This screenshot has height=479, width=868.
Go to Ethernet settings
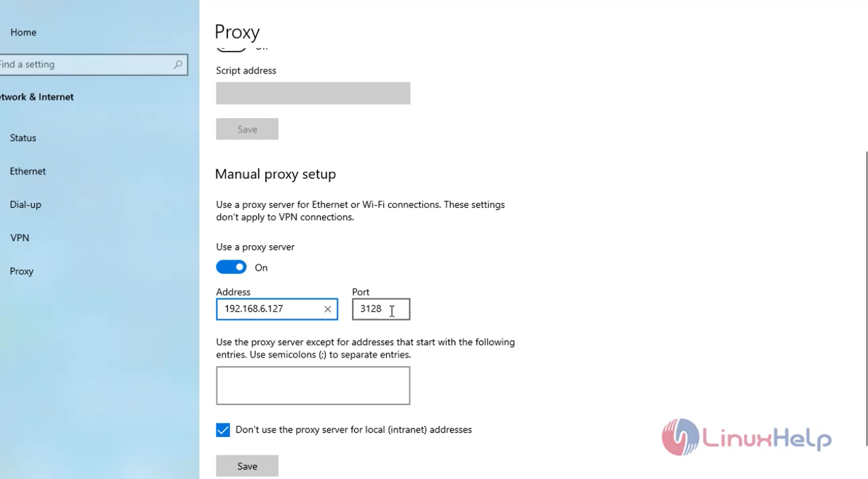[28, 171]
